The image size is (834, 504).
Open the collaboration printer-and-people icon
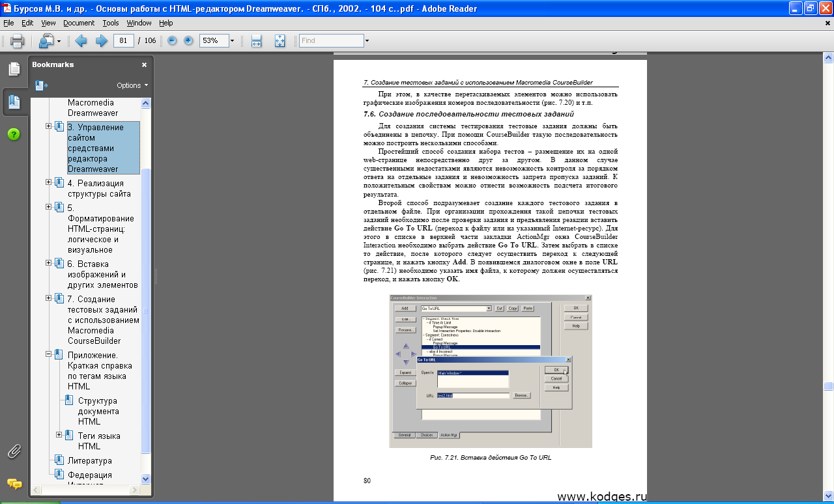[46, 41]
